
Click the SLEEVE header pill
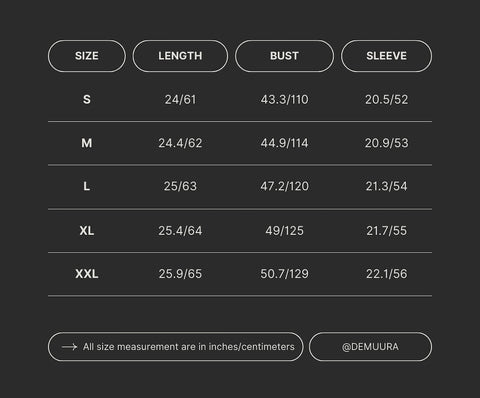pos(386,56)
